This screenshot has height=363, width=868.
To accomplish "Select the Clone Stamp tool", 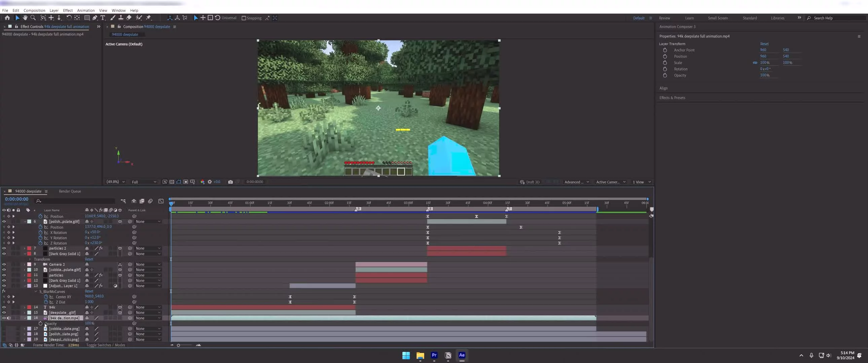I will coord(121,18).
